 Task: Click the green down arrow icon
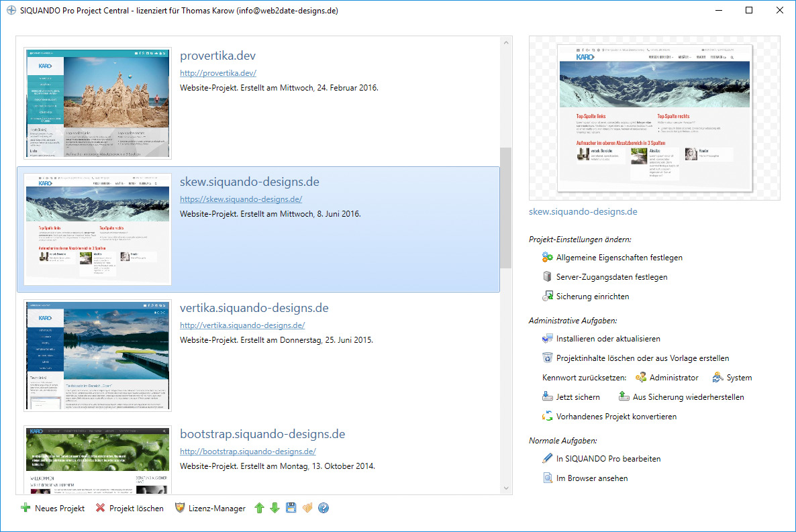tap(275, 509)
